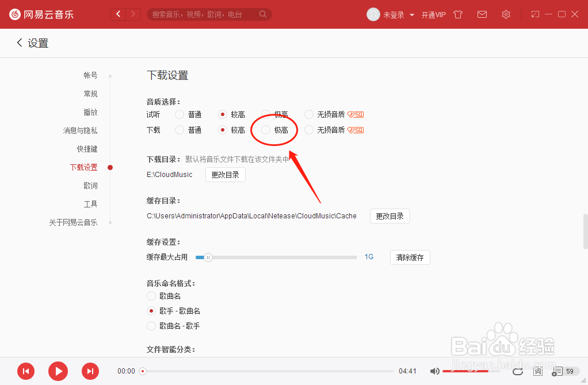Click the NetEase Cloud Music logo

[x=41, y=14]
